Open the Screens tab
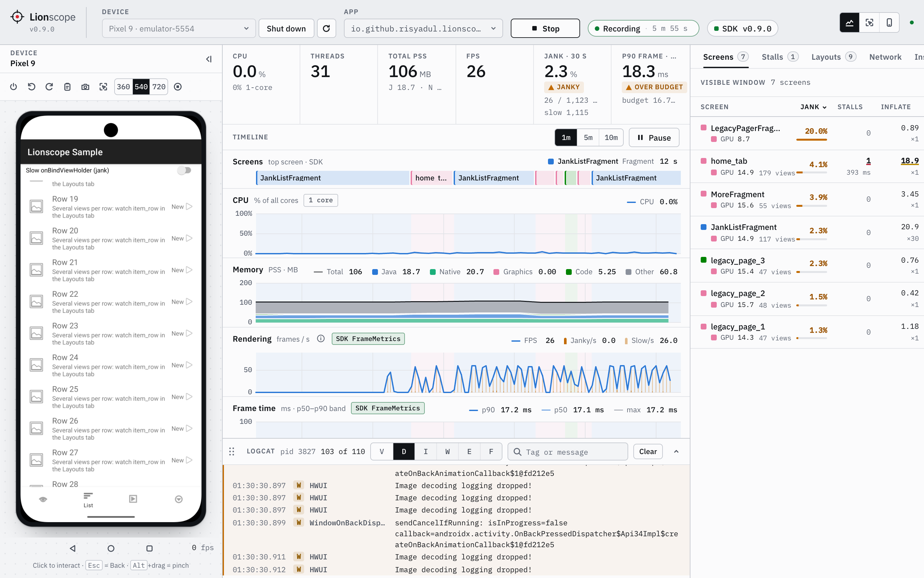This screenshot has width=924, height=578. [725, 57]
